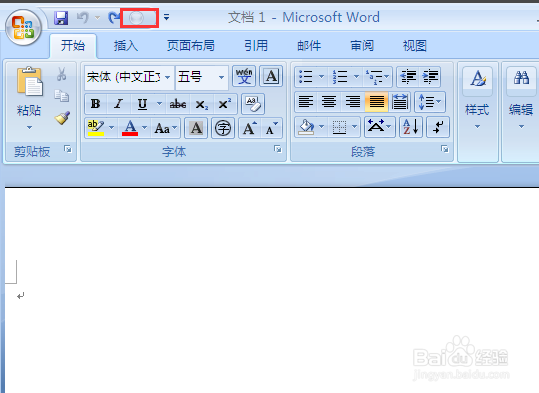Expand the Customize Quick Access Toolbar arrow
The image size is (539, 393).
tap(167, 17)
